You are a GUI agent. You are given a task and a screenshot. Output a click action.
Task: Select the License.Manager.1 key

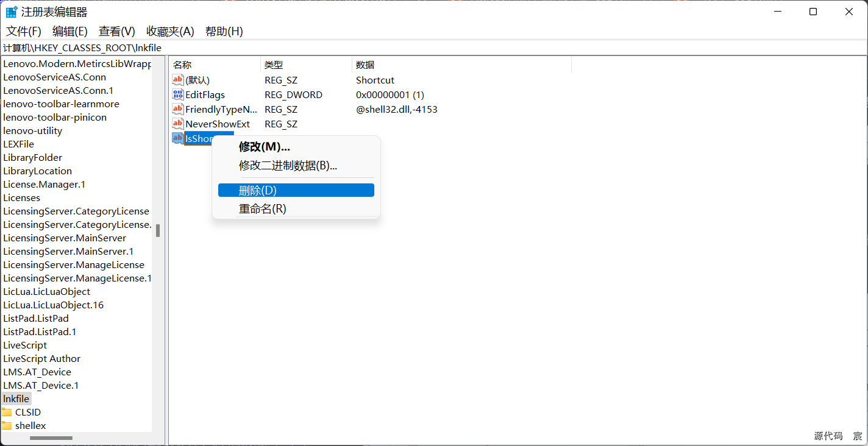click(x=44, y=184)
